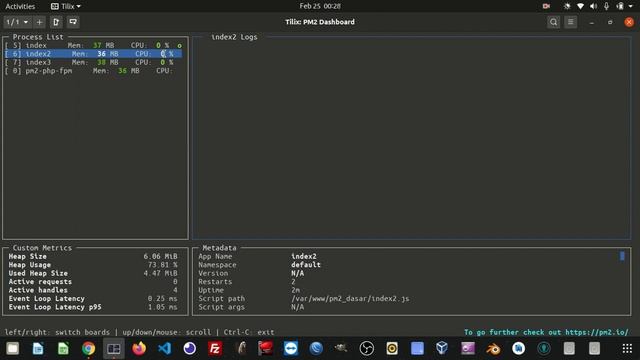Click the Script path /var/www/pm2_dasar/index2.js

pos(350,299)
